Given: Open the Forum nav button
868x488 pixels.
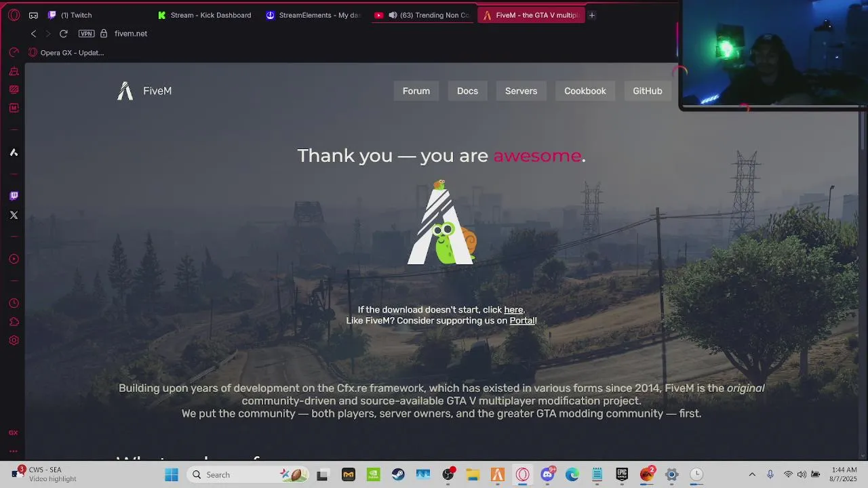Looking at the screenshot, I should (x=416, y=91).
